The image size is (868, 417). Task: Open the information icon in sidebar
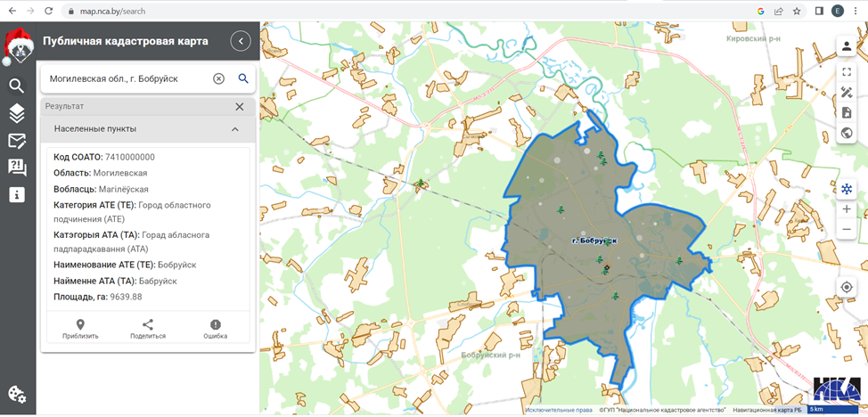[16, 195]
